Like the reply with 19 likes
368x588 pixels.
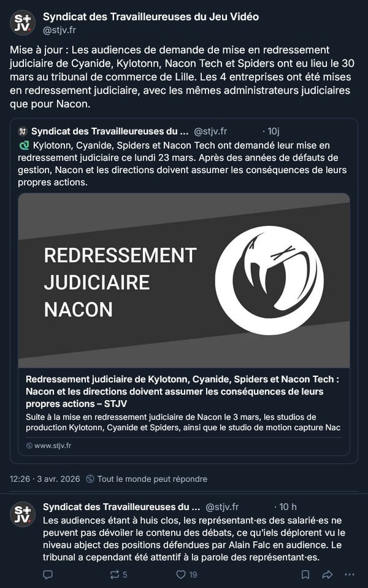pos(186,574)
